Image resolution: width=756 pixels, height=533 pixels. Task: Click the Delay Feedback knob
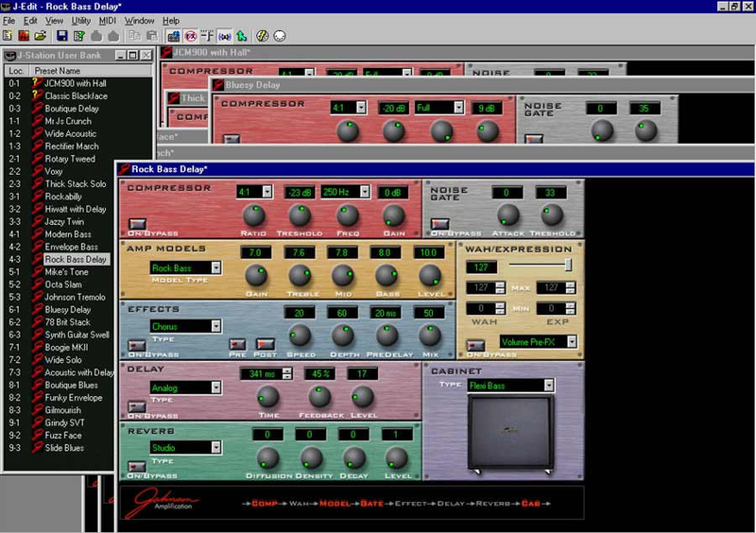point(318,397)
